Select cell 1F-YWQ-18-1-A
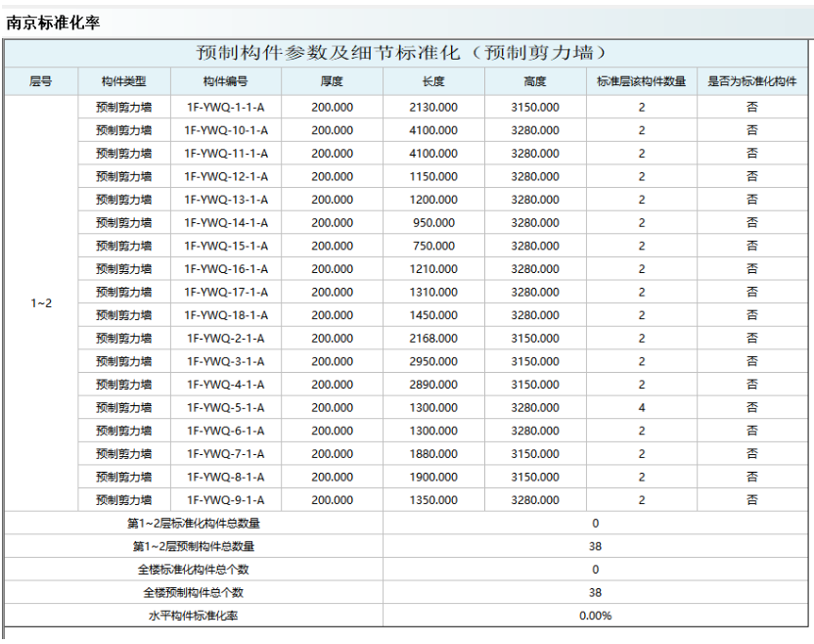 [226, 315]
